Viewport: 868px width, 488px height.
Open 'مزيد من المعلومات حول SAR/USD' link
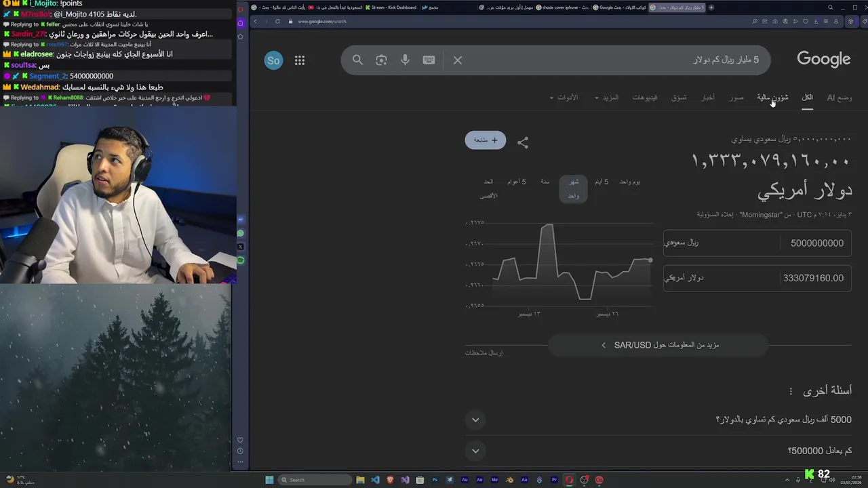658,345
